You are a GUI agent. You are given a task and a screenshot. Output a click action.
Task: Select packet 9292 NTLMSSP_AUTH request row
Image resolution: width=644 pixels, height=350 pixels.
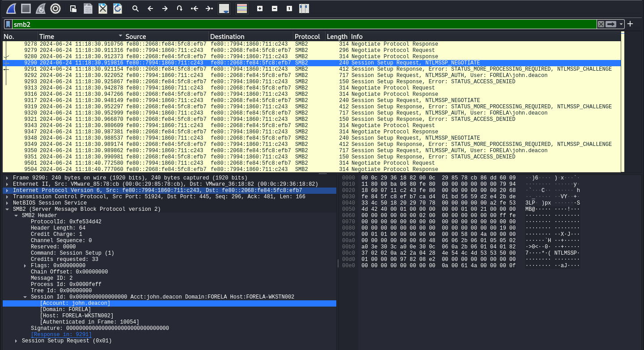312,76
